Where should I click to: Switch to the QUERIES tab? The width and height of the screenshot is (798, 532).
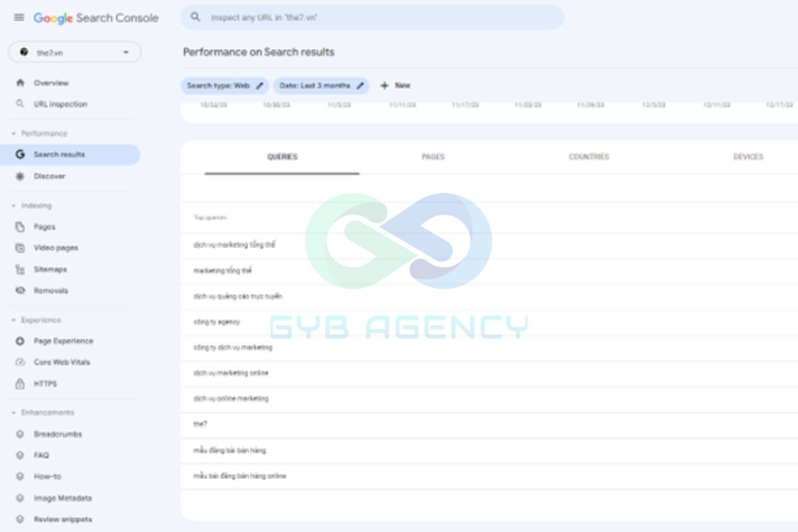282,157
